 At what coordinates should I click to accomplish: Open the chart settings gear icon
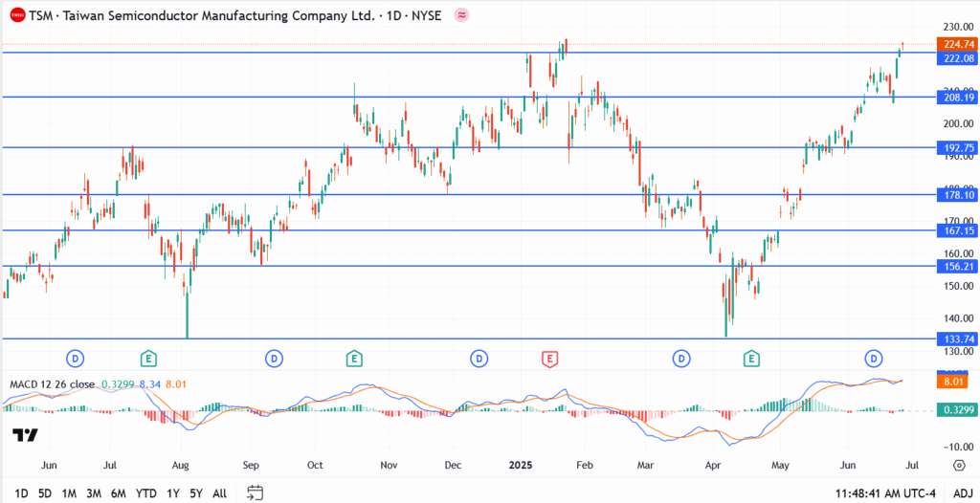tap(958, 466)
